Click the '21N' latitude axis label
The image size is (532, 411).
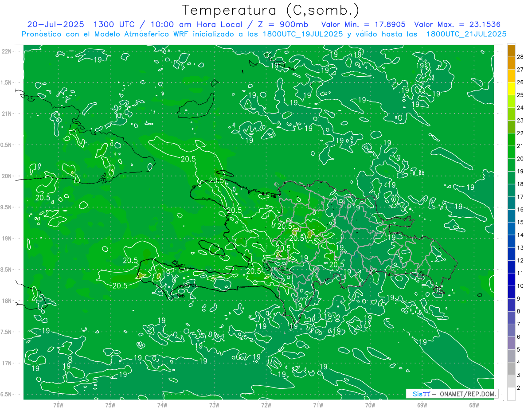tap(8, 114)
